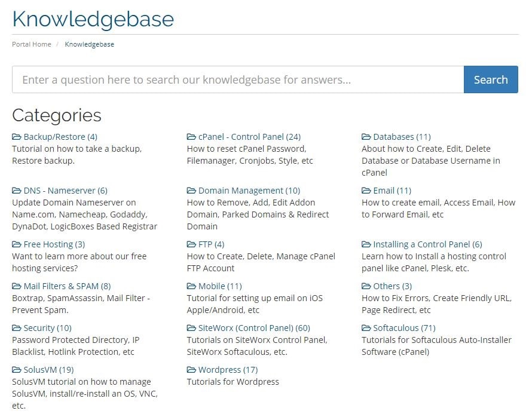Screen dimensions: 529x420
Task: Visit the Free Hosting category
Action: click(54, 244)
